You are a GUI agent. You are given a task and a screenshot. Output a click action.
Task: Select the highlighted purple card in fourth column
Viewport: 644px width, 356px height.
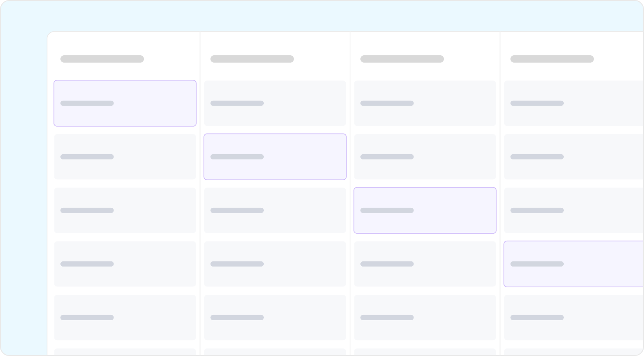pos(574,264)
